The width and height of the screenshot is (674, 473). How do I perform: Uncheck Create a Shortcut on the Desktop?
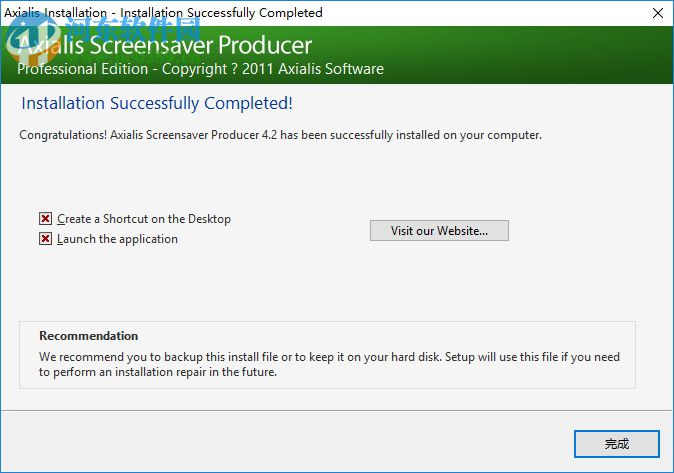click(46, 219)
